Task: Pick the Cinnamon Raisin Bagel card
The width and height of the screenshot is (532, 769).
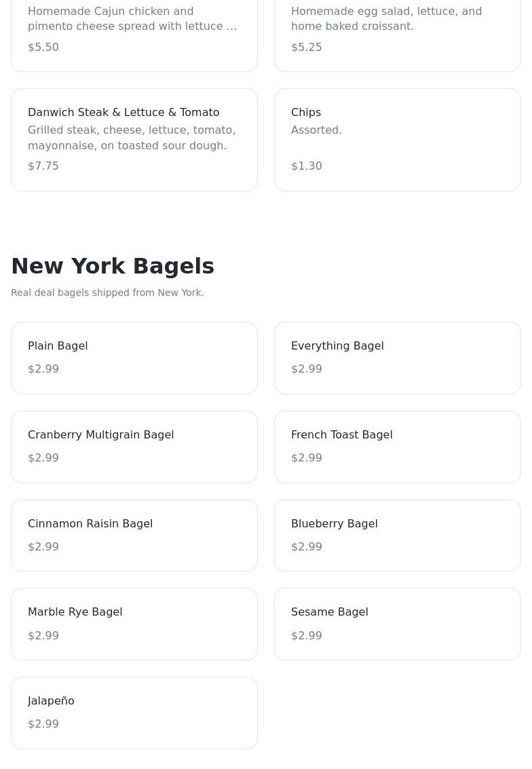Action: [134, 536]
